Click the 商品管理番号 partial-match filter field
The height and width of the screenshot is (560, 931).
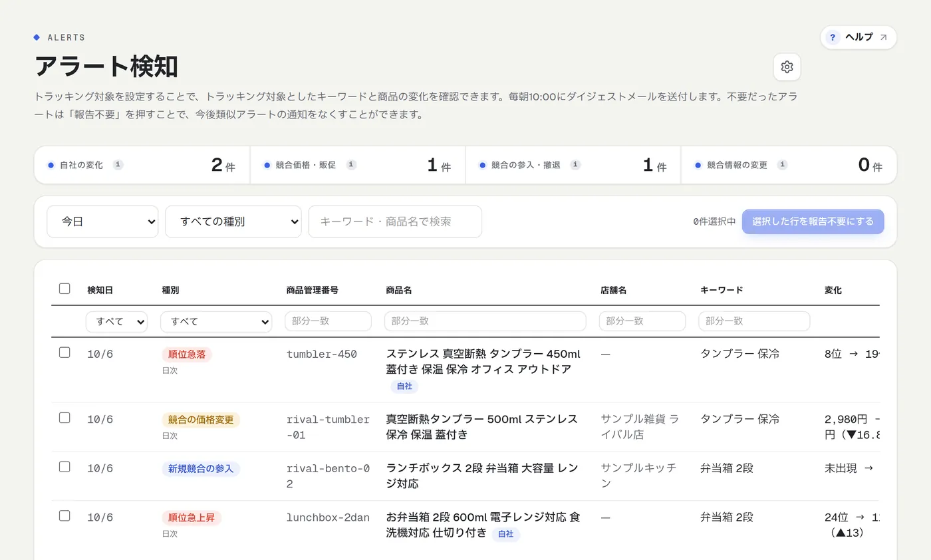[328, 321]
